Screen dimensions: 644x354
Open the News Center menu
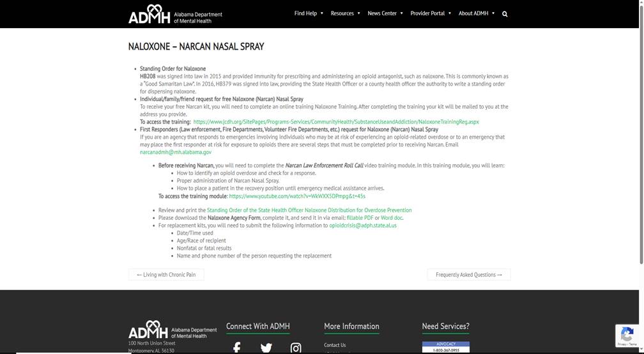(x=382, y=13)
